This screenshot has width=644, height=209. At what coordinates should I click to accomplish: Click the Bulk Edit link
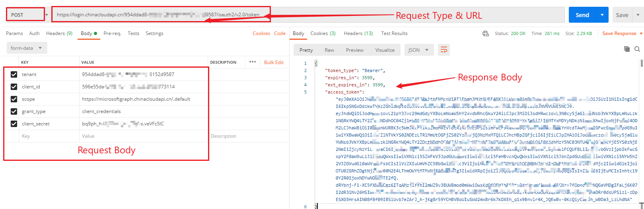274,63
